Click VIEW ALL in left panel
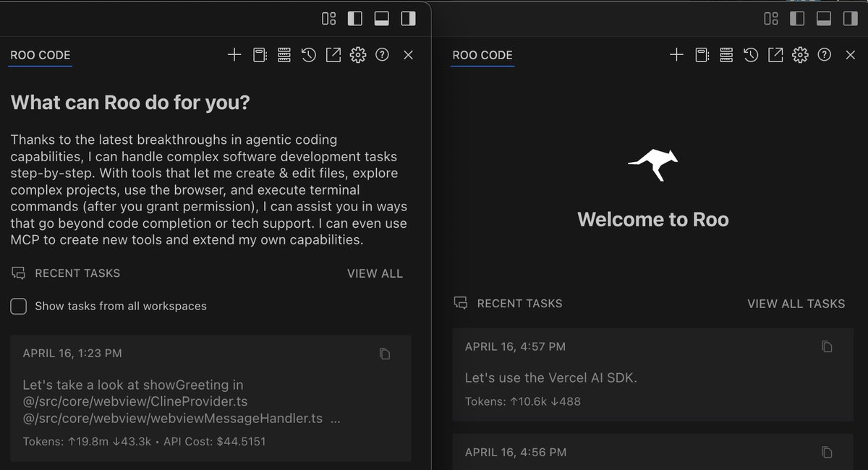 [x=375, y=273]
